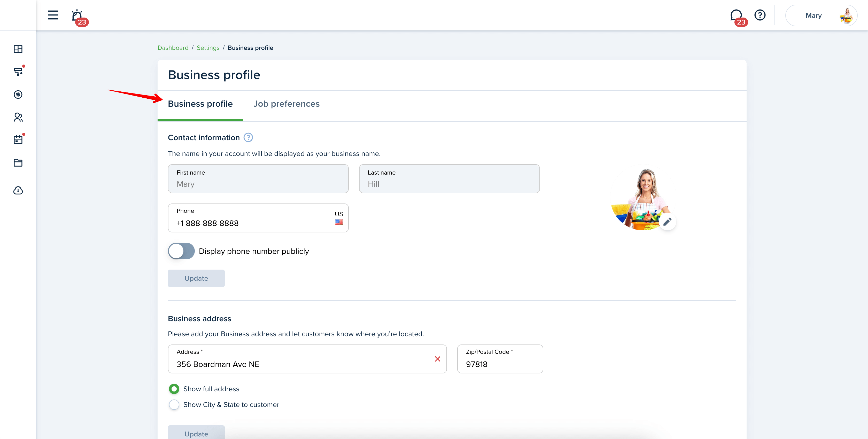
Task: Click the Phone number field
Action: (258, 218)
